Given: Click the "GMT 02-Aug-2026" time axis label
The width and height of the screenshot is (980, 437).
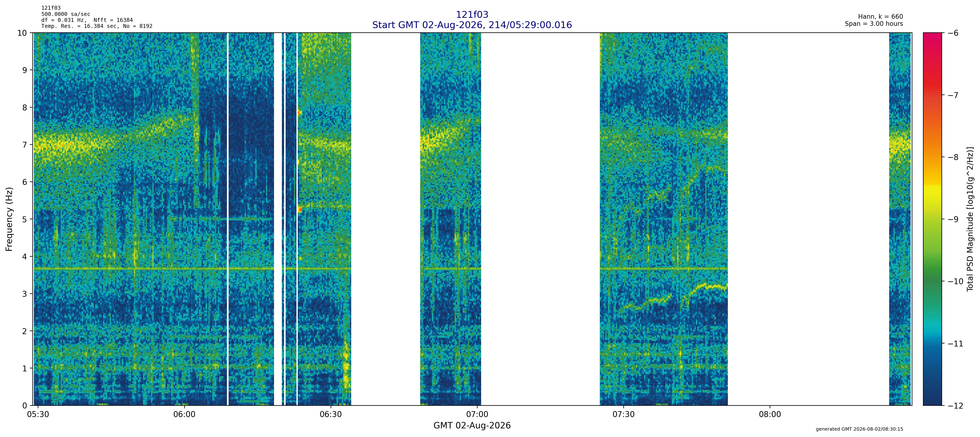Looking at the screenshot, I should [x=472, y=426].
